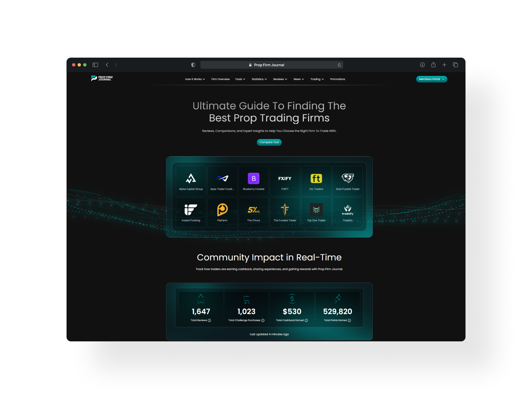Open the Alpha Capital Group firm card
Image resolution: width=532 pixels, height=399 pixels.
click(191, 181)
